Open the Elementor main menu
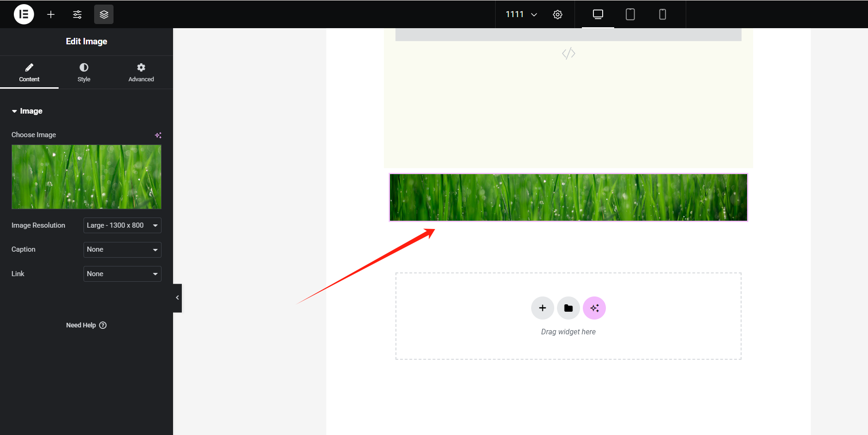868x435 pixels. click(24, 14)
